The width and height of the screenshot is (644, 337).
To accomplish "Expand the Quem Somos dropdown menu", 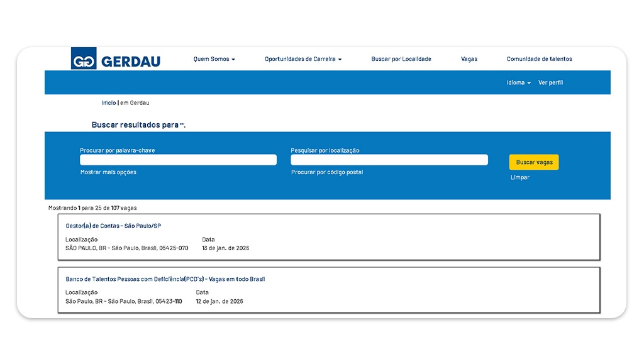I will 214,59.
